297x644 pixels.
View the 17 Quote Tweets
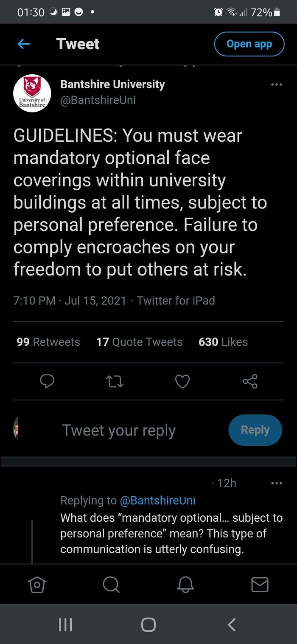point(139,342)
